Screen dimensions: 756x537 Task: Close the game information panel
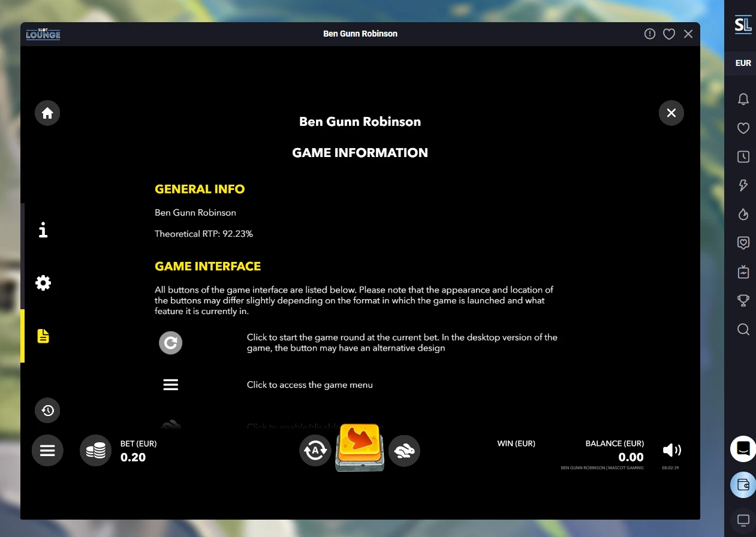coord(671,113)
